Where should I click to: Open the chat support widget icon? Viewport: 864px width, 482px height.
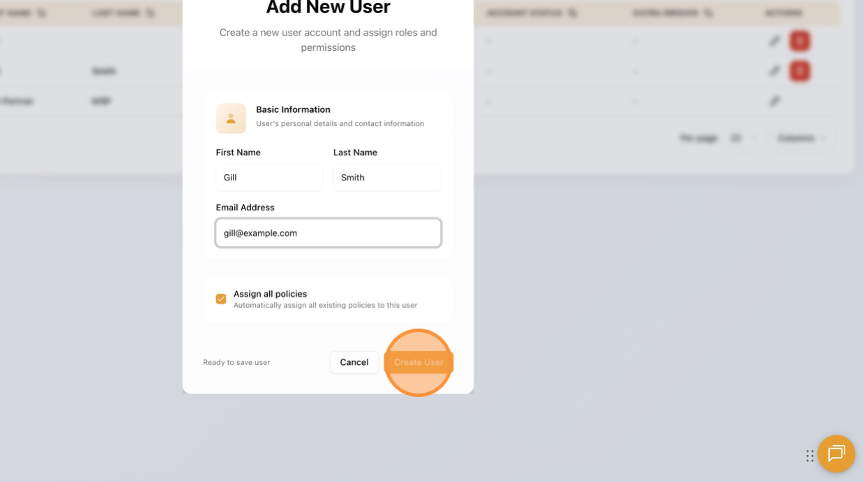[836, 454]
